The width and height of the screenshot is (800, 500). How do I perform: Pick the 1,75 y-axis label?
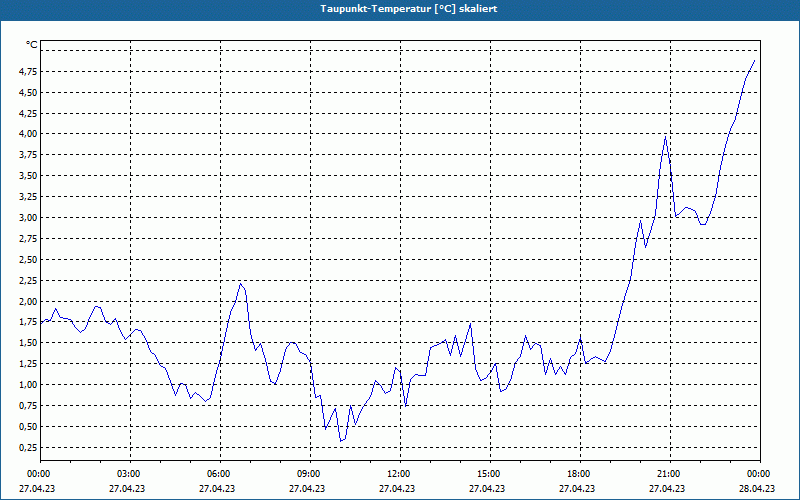click(28, 322)
